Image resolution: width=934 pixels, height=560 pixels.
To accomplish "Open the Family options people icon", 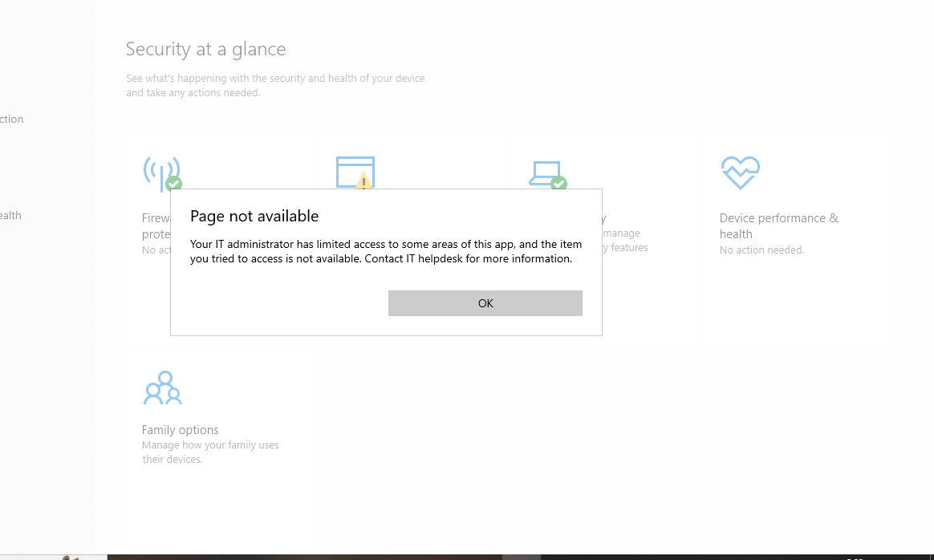I will (x=162, y=388).
